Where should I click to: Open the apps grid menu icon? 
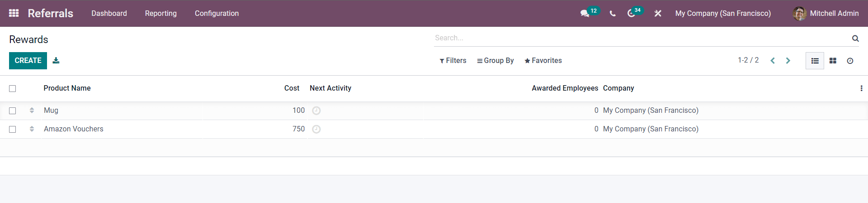14,13
